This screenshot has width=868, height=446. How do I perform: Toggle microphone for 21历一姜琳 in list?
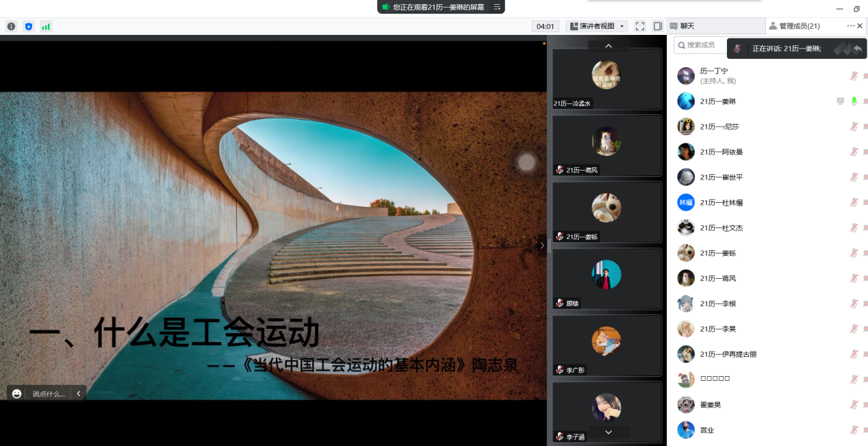click(854, 101)
